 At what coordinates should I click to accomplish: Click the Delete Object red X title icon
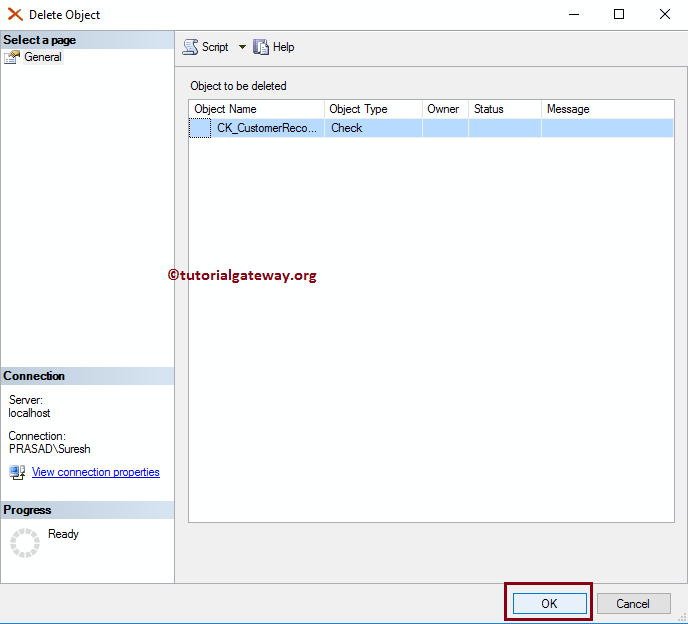(15, 14)
